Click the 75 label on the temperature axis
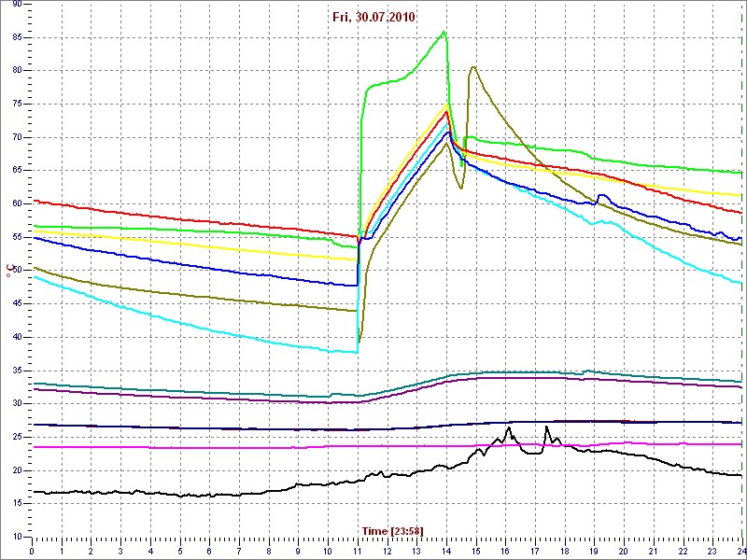 click(x=16, y=105)
